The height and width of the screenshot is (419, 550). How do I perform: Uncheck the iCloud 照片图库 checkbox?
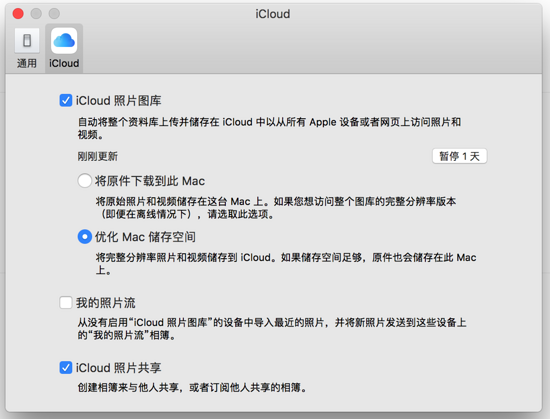(66, 100)
